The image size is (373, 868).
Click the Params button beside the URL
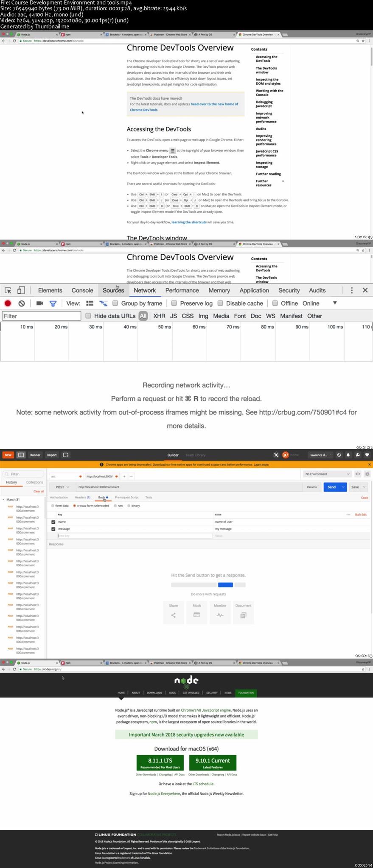(x=311, y=487)
